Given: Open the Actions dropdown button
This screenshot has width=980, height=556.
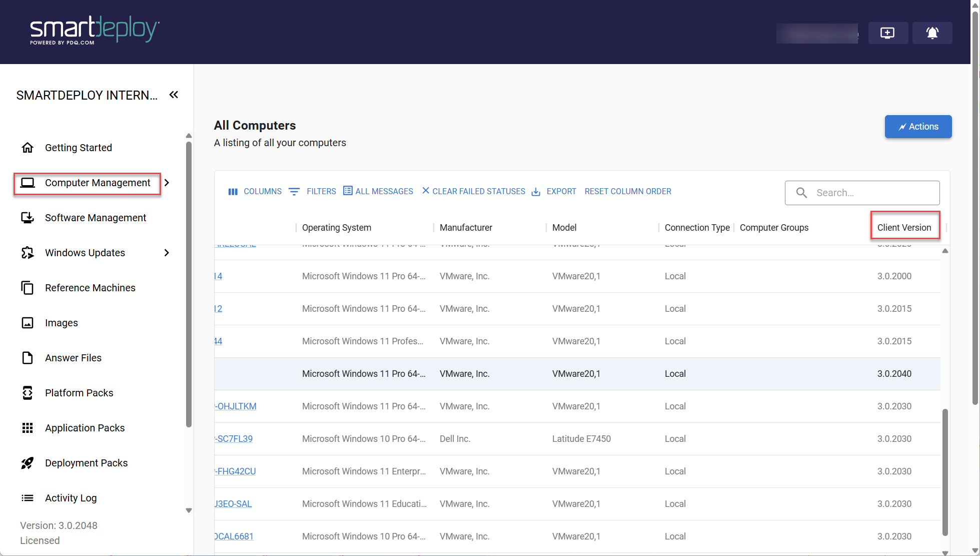Looking at the screenshot, I should click(918, 127).
